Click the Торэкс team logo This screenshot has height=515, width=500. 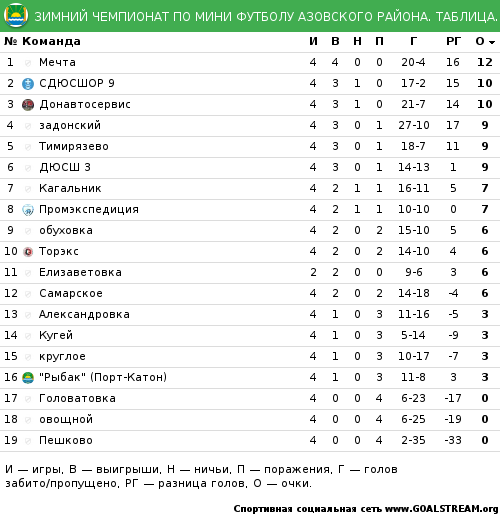point(28,252)
